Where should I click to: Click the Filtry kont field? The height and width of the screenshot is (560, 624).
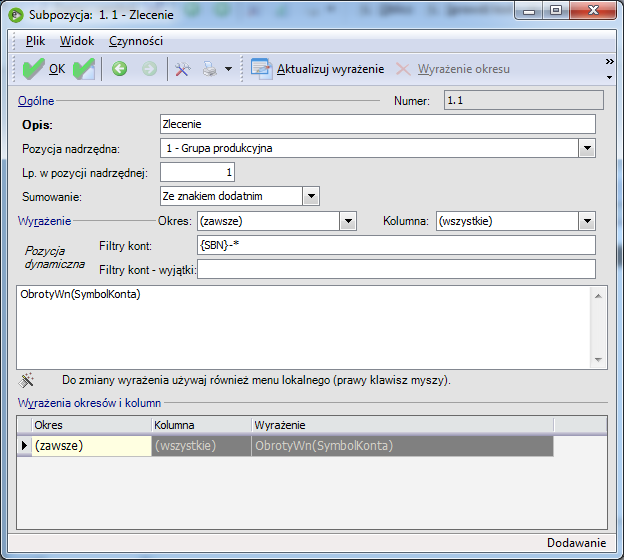pyautogui.click(x=396, y=245)
